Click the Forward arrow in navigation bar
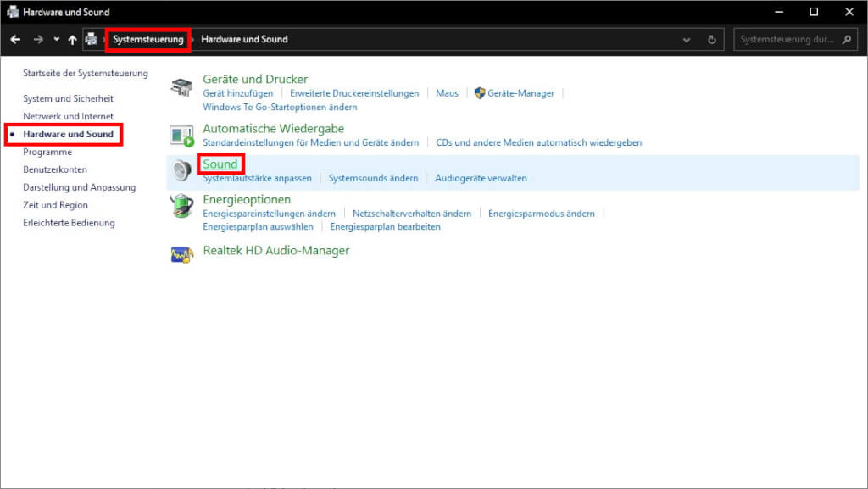This screenshot has height=489, width=868. pyautogui.click(x=38, y=39)
